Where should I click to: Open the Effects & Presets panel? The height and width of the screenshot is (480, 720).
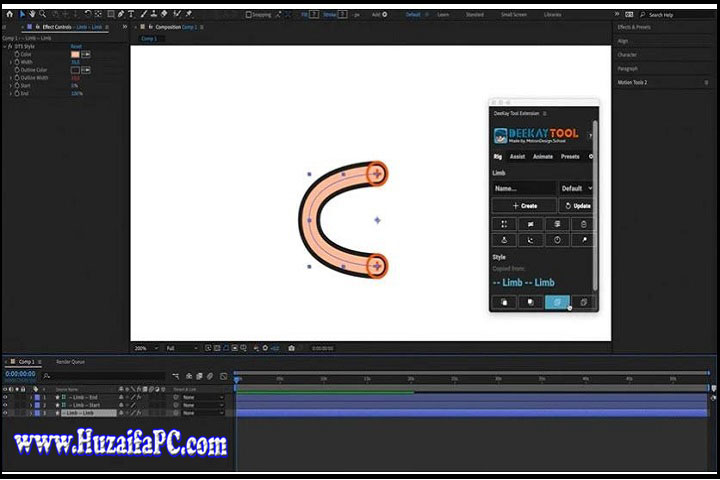click(634, 27)
